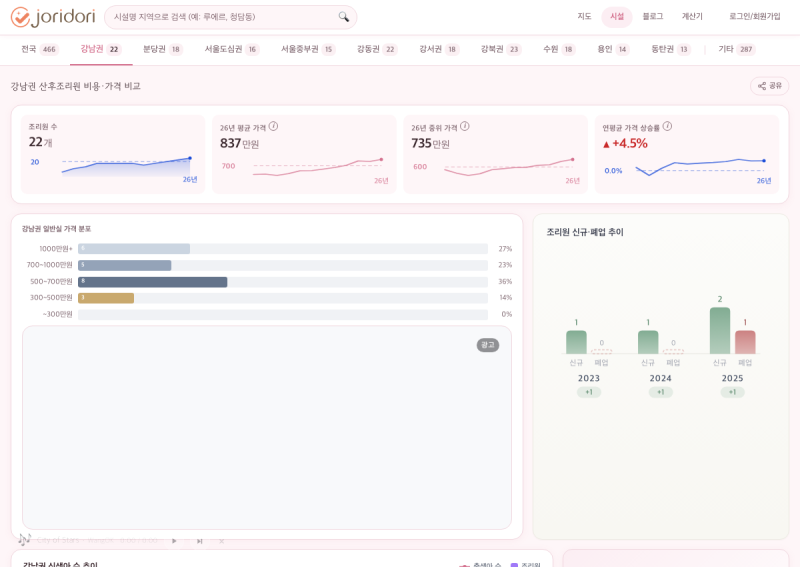800x567 pixels.
Task: Click the 700~1000만원 distribution bar
Action: click(124, 265)
